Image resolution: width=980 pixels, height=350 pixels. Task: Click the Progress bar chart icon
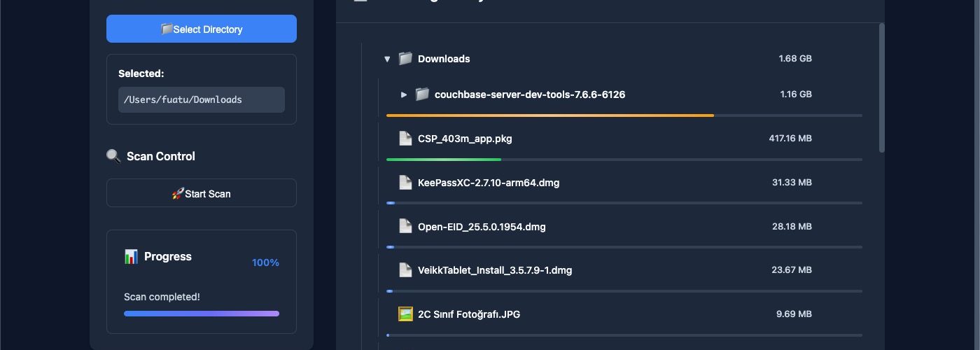[x=131, y=257]
